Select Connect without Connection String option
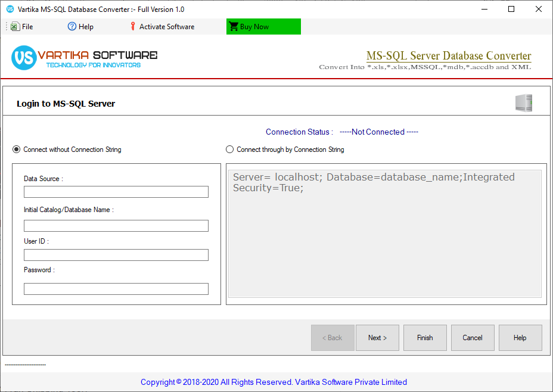Screen dimensions: 553x392 click(x=67, y=150)
